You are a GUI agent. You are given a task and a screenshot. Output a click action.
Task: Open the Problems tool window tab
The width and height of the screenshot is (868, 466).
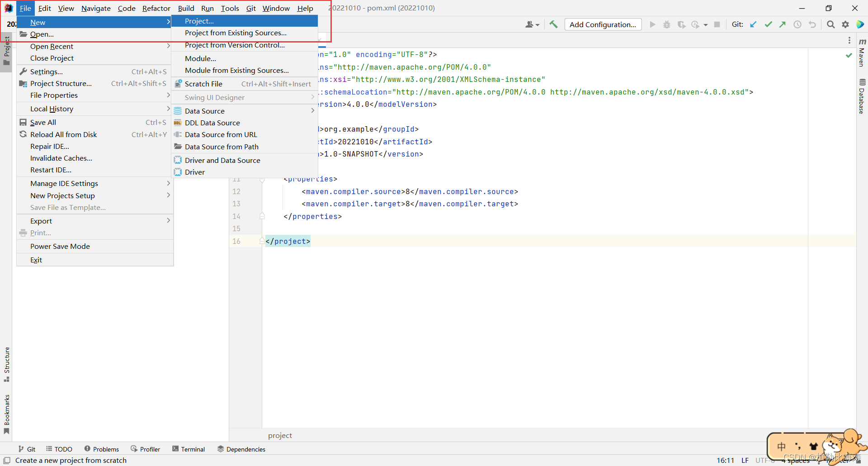[x=102, y=449]
